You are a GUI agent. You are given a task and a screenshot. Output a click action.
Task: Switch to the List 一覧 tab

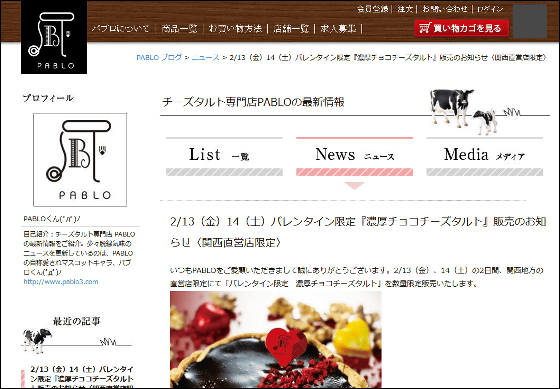click(x=224, y=156)
